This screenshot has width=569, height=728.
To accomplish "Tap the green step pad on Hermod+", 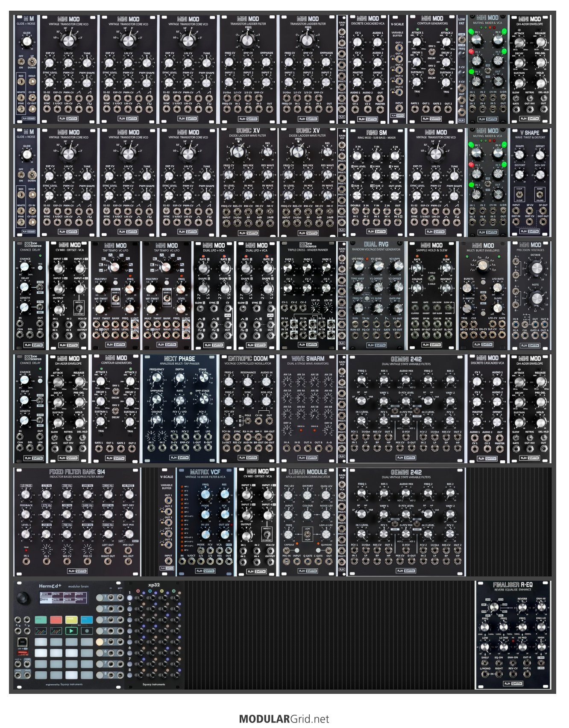I will (x=41, y=619).
